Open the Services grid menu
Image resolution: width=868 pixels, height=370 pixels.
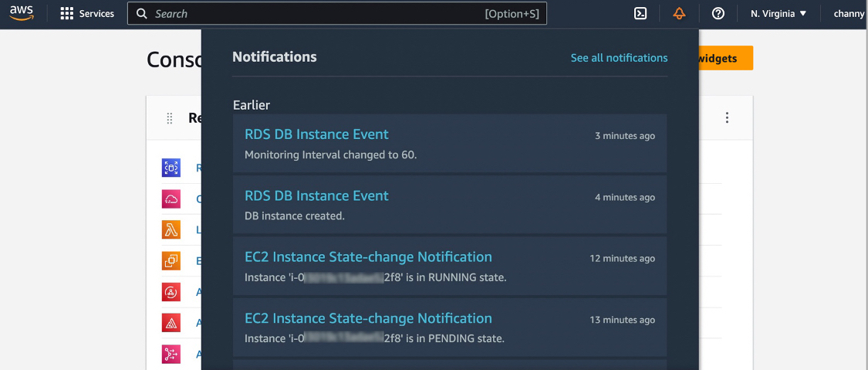(87, 14)
